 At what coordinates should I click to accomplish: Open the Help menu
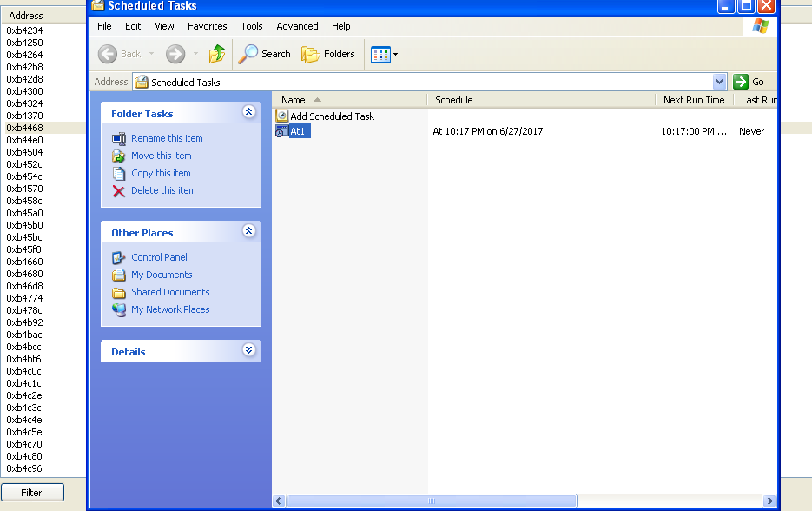[340, 26]
